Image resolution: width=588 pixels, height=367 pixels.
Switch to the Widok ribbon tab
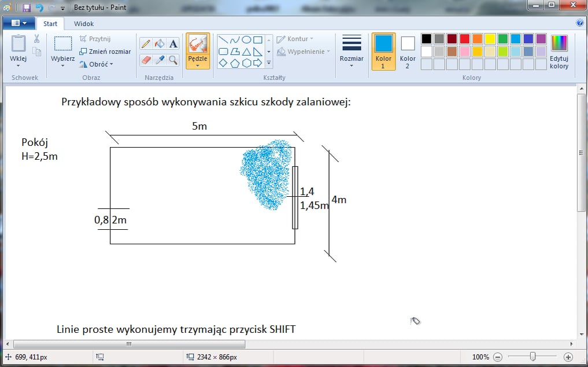84,24
